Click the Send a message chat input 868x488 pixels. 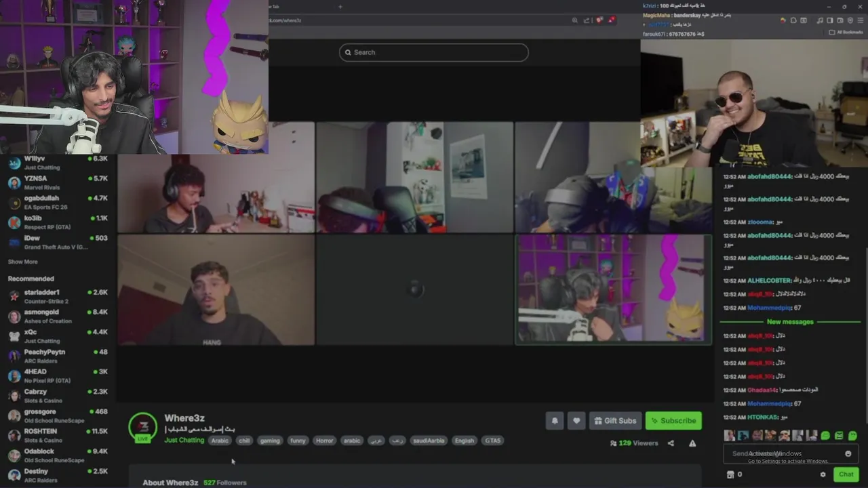click(x=790, y=453)
